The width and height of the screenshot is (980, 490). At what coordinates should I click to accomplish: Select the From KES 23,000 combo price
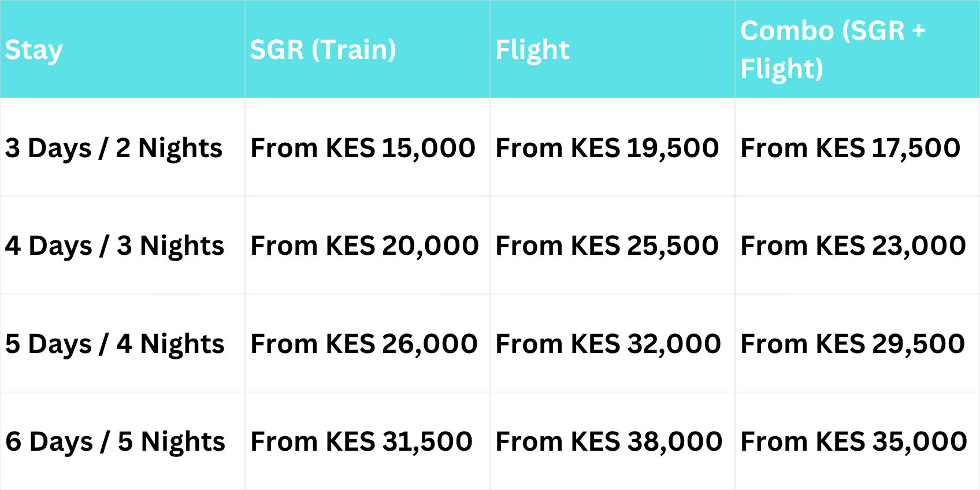click(x=853, y=246)
